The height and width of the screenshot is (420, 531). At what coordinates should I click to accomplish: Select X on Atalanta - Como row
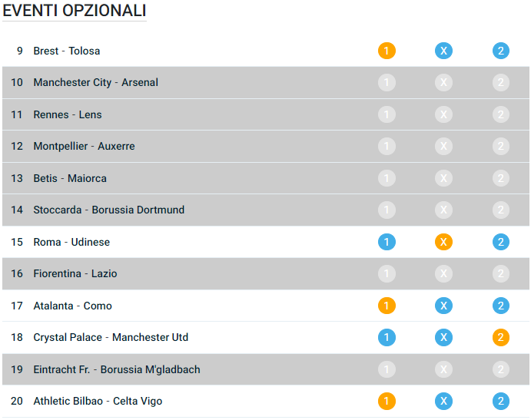click(443, 306)
